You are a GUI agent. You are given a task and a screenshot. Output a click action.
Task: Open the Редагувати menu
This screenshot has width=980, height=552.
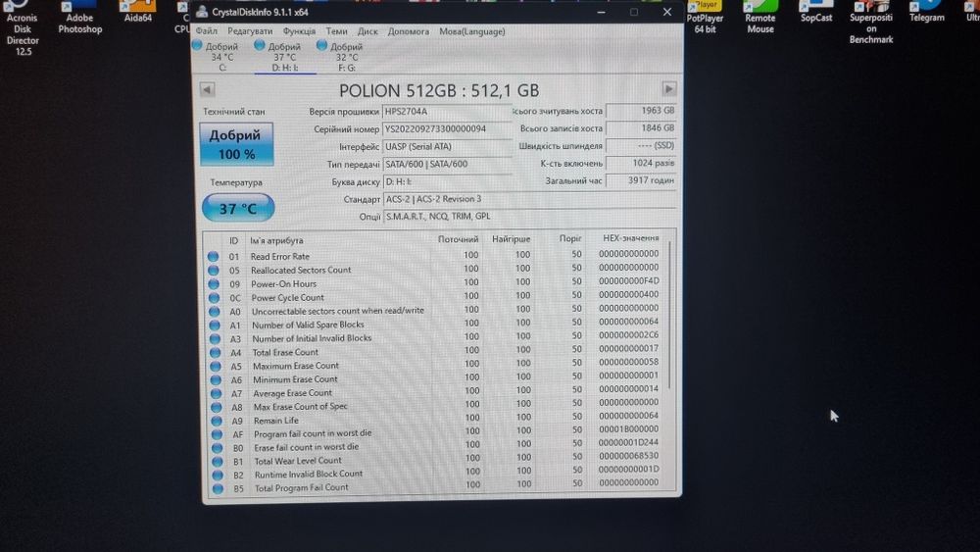(x=250, y=31)
